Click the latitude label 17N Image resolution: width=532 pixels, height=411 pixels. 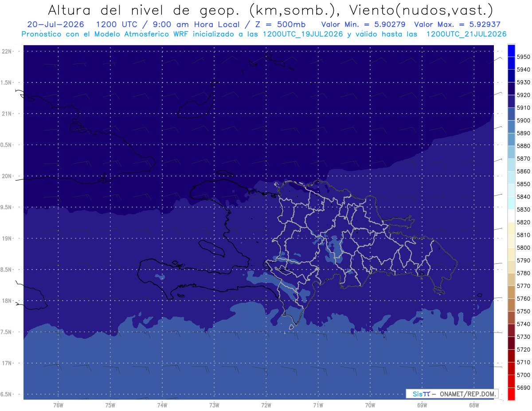click(7, 363)
